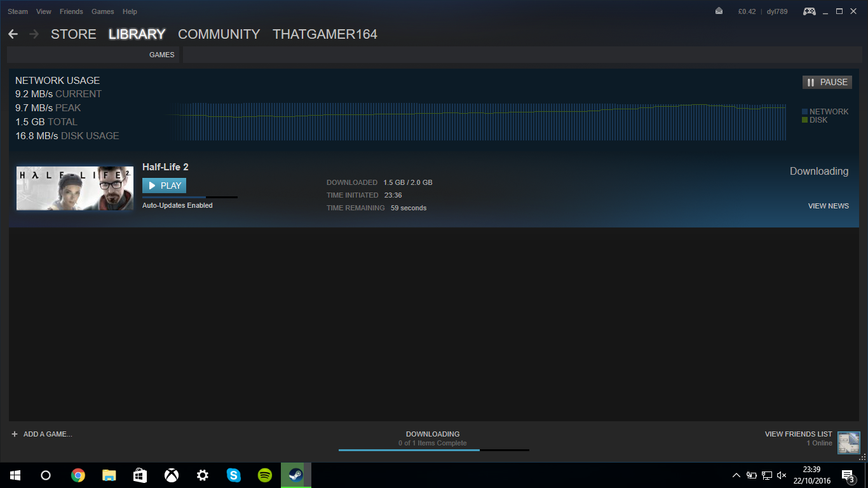Open Xbox app from taskbar
This screenshot has height=488, width=868.
(172, 475)
